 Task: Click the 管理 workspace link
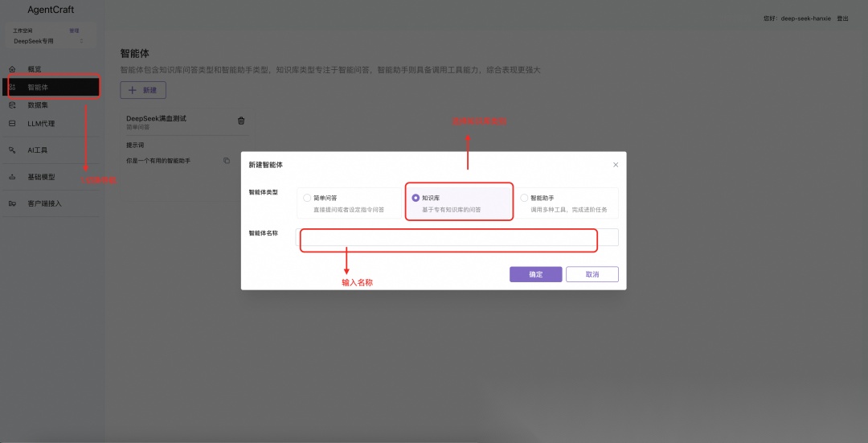74,31
